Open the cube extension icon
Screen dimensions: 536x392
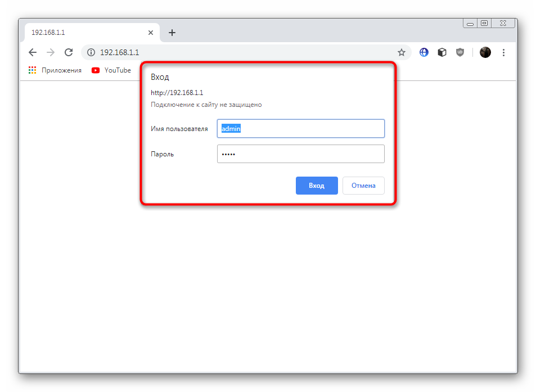point(442,52)
